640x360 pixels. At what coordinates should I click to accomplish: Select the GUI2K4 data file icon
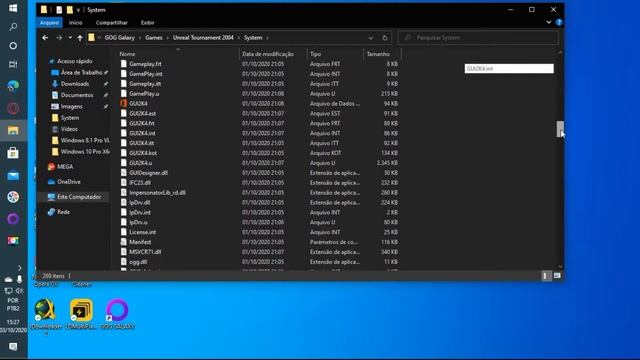point(124,104)
